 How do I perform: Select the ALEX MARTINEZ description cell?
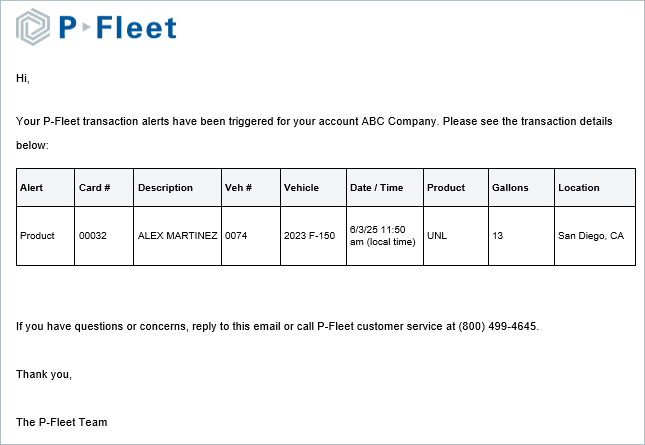click(177, 236)
